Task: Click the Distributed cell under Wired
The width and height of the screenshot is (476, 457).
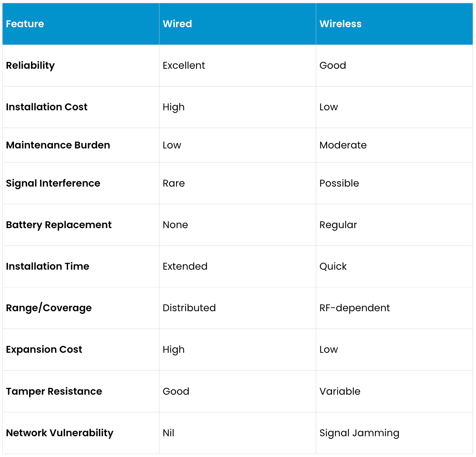Action: [189, 308]
